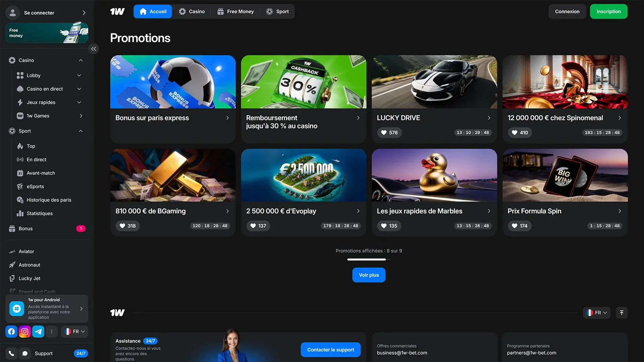Screen dimensions: 644x362
Task: Click scroll-to-top arrow icon in footer
Action: pos(622,313)
